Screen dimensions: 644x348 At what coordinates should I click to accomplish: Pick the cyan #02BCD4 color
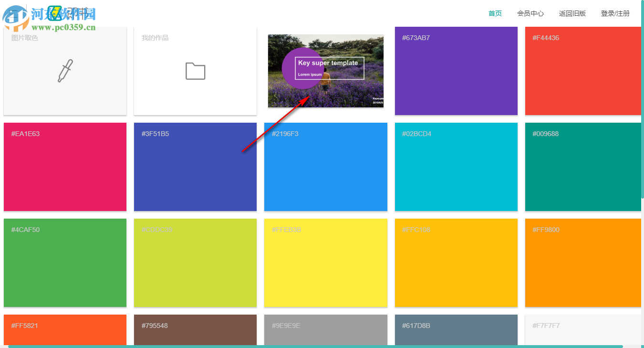tap(456, 167)
